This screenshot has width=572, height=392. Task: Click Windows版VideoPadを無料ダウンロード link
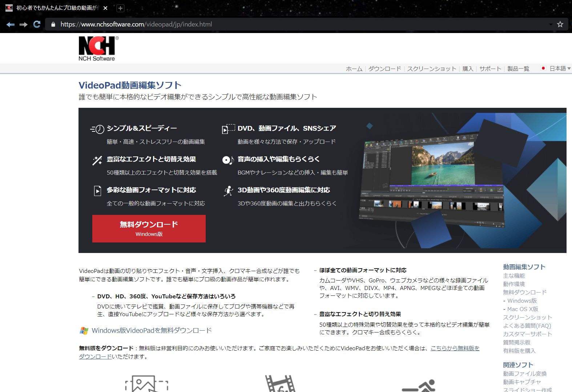pos(152,330)
